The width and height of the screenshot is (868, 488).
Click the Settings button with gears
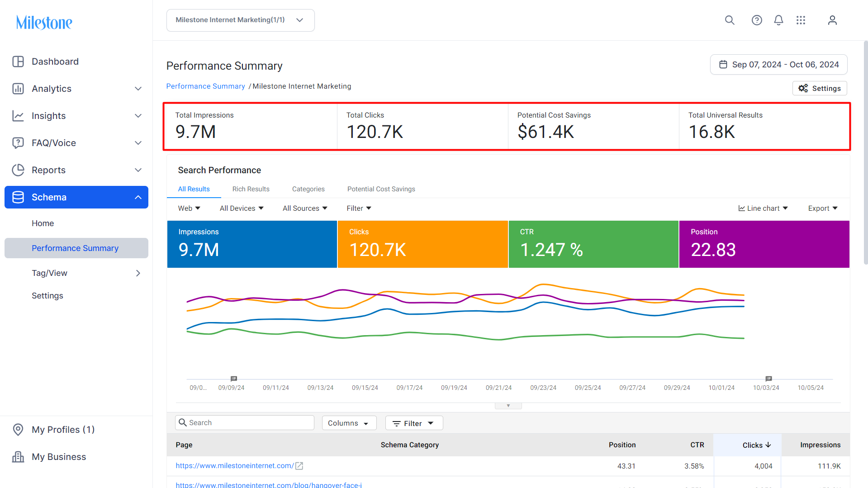click(x=820, y=88)
